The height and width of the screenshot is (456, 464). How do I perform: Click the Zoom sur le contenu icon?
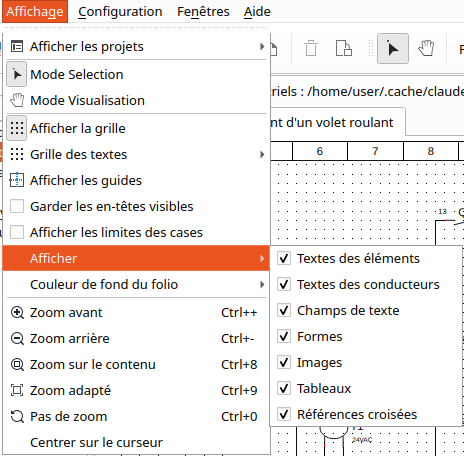pos(17,365)
